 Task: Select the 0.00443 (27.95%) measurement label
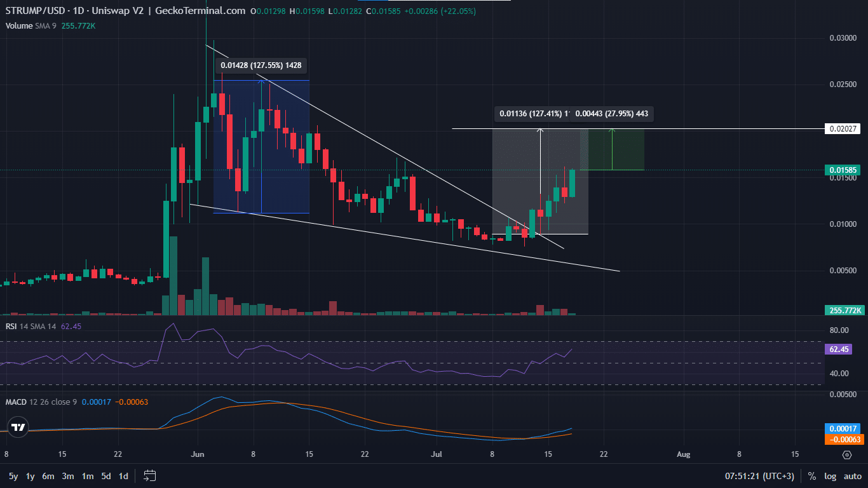(x=612, y=114)
